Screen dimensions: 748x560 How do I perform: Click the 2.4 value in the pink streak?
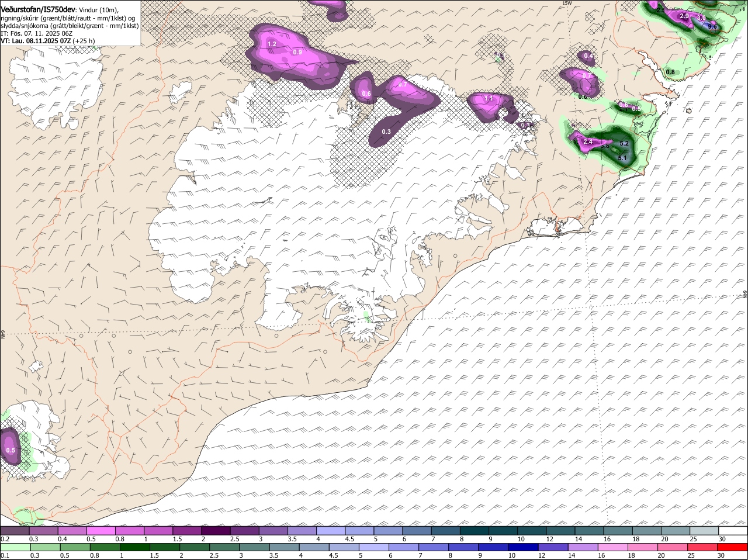588,142
